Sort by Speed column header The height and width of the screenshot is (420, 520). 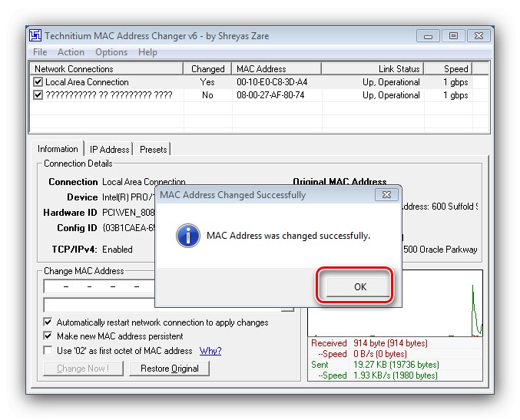(448, 68)
